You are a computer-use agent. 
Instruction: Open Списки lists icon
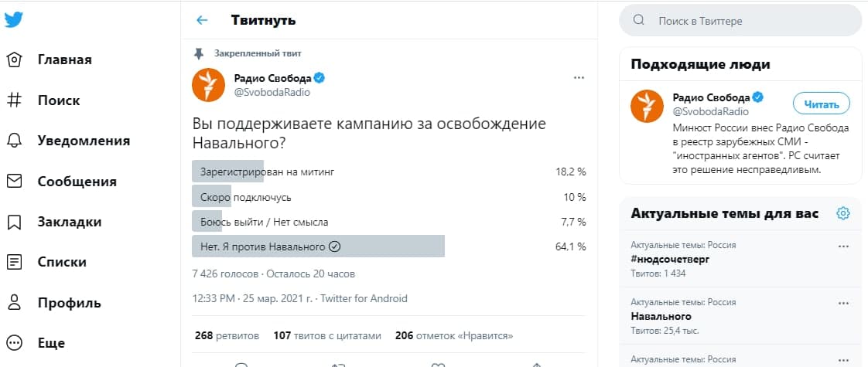coord(14,262)
